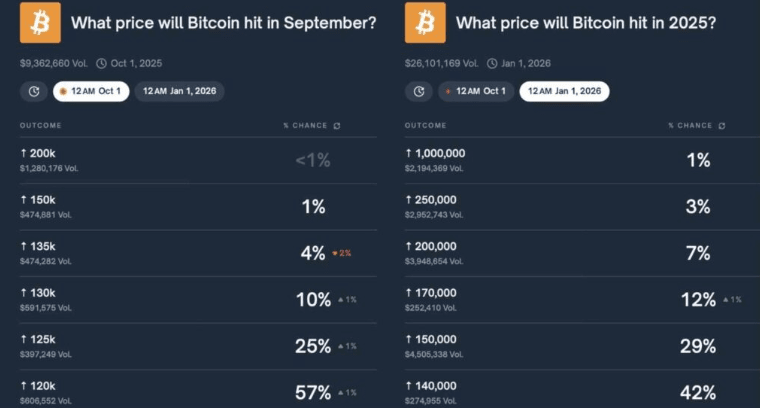The image size is (760, 408).
Task: Click the Bitcoin logo in the September market
Action: [40, 22]
